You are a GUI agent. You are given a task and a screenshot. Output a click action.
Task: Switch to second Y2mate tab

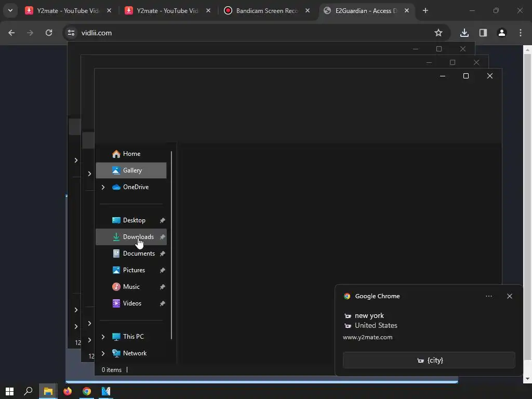167,10
